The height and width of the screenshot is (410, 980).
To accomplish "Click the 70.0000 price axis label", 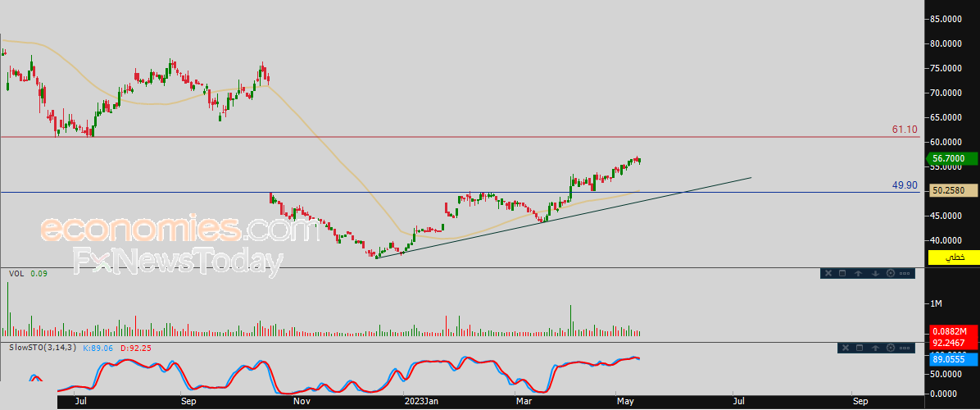I will tap(948, 93).
